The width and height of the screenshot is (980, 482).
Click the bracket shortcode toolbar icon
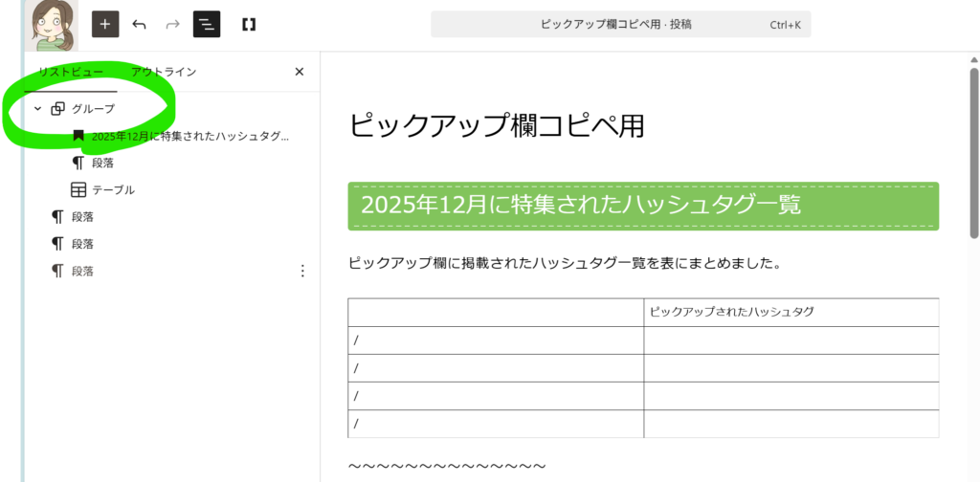(x=249, y=24)
